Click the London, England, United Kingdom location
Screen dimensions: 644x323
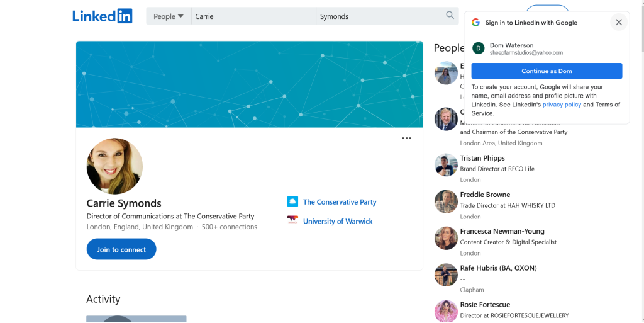(x=140, y=227)
